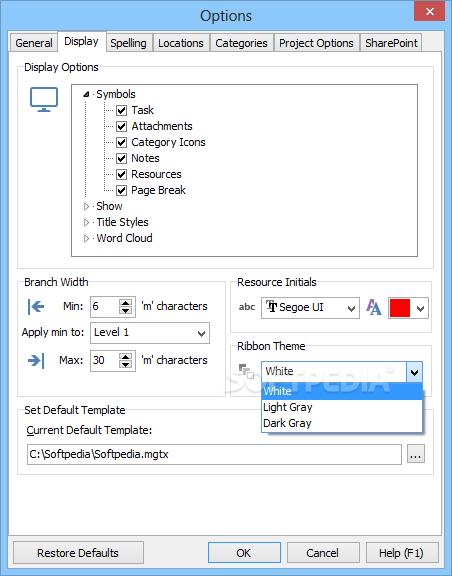The image size is (452, 576).
Task: Select the Display tab
Action: click(x=81, y=42)
